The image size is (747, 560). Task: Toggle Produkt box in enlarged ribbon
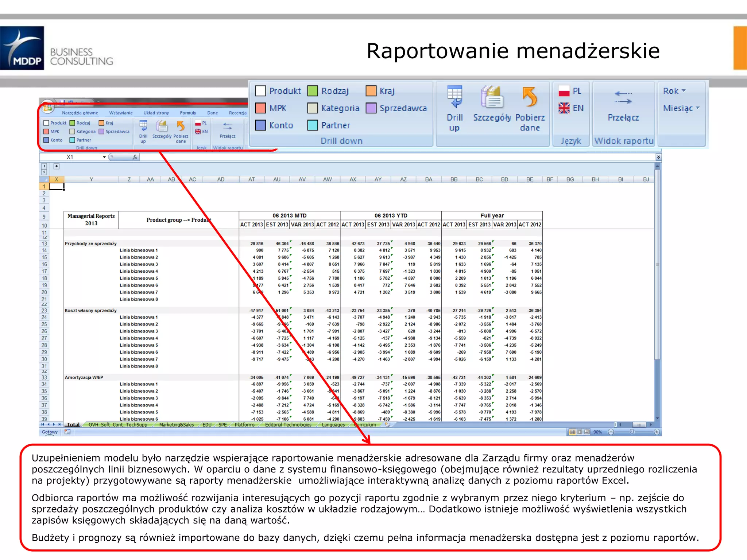[260, 91]
